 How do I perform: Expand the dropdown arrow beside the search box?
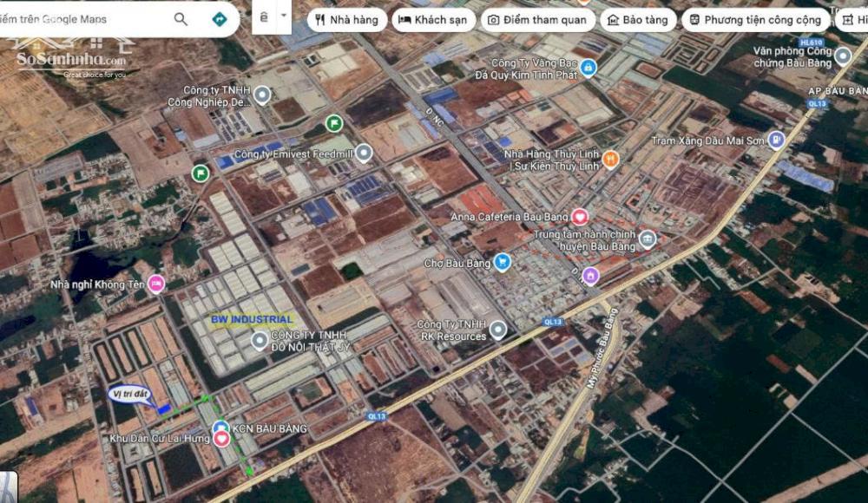coord(283,16)
